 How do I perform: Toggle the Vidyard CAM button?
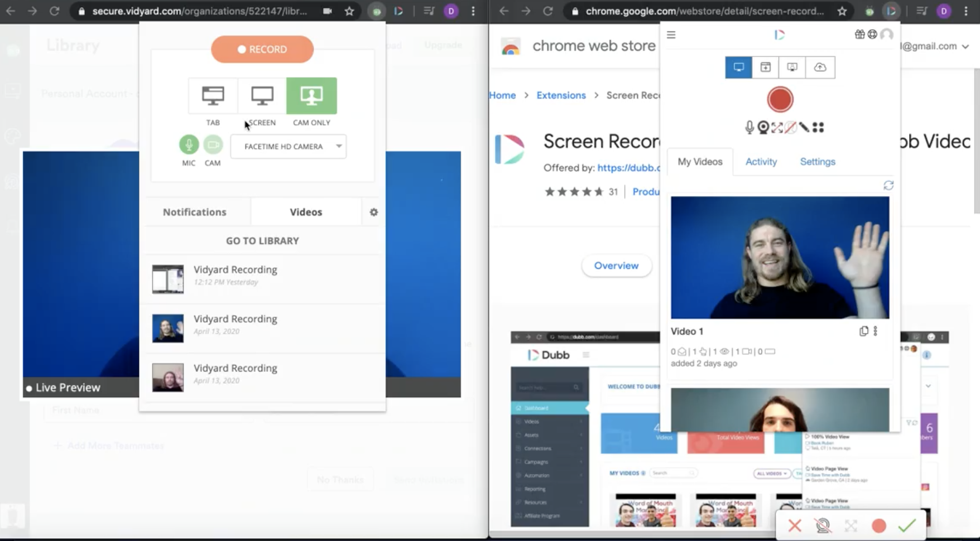click(213, 144)
